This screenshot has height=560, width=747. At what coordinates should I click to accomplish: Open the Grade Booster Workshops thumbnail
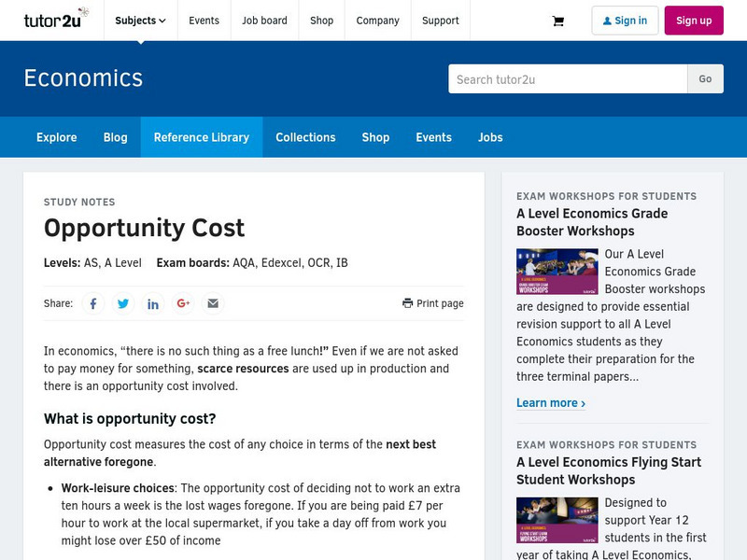[x=557, y=272]
